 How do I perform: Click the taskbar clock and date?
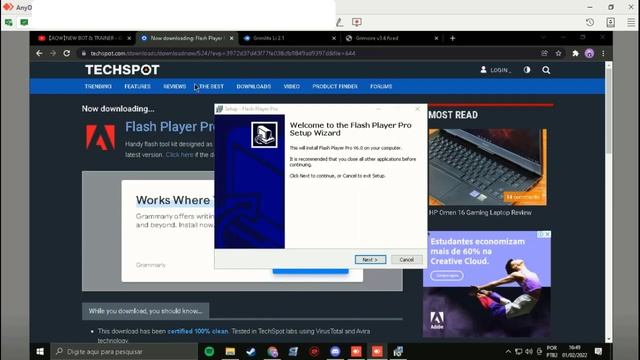click(x=574, y=351)
